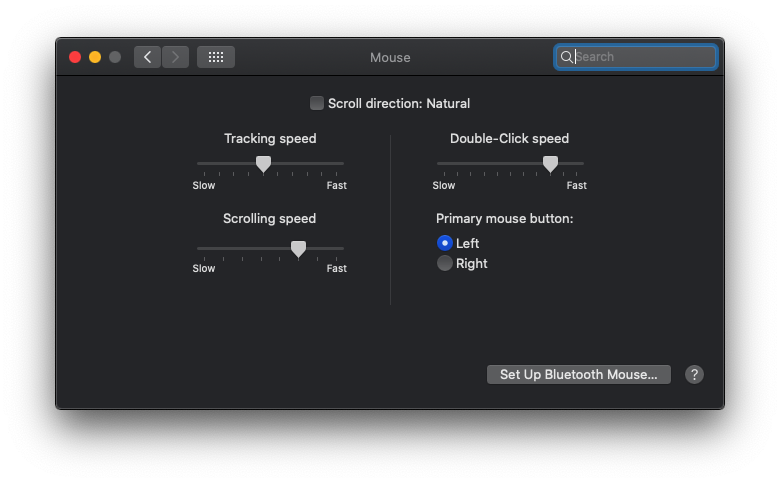This screenshot has width=780, height=483.
Task: Click the Slow end of Tracking speed
Action: 204,185
